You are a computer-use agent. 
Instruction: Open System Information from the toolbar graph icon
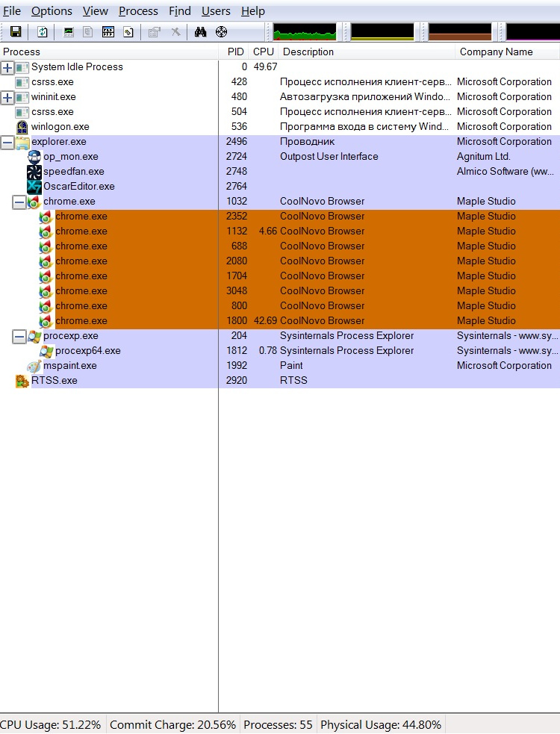coord(69,31)
